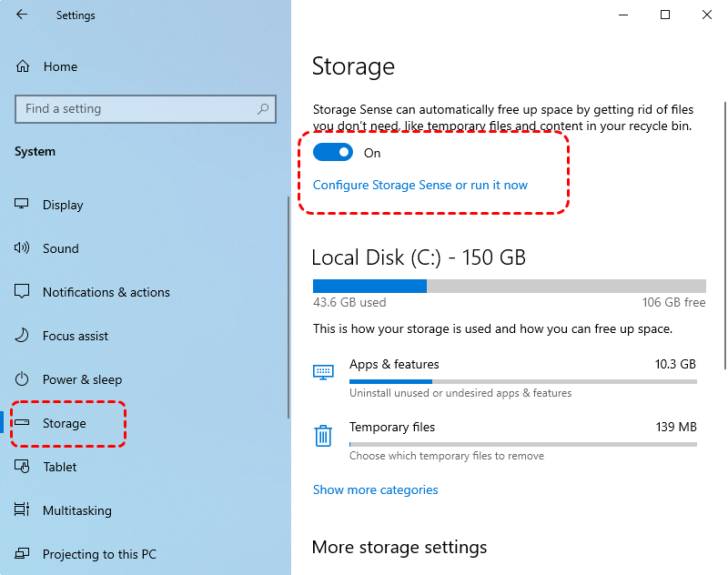The height and width of the screenshot is (575, 728).
Task: Click the search magnifier icon
Action: click(x=263, y=109)
